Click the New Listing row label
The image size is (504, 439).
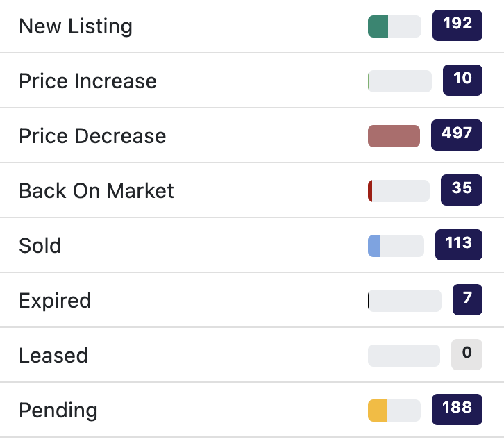75,26
